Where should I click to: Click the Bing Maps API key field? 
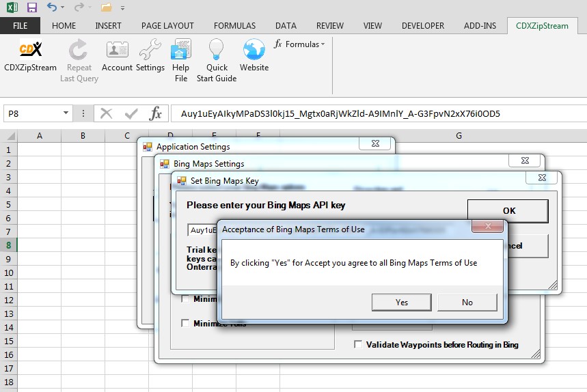click(202, 230)
